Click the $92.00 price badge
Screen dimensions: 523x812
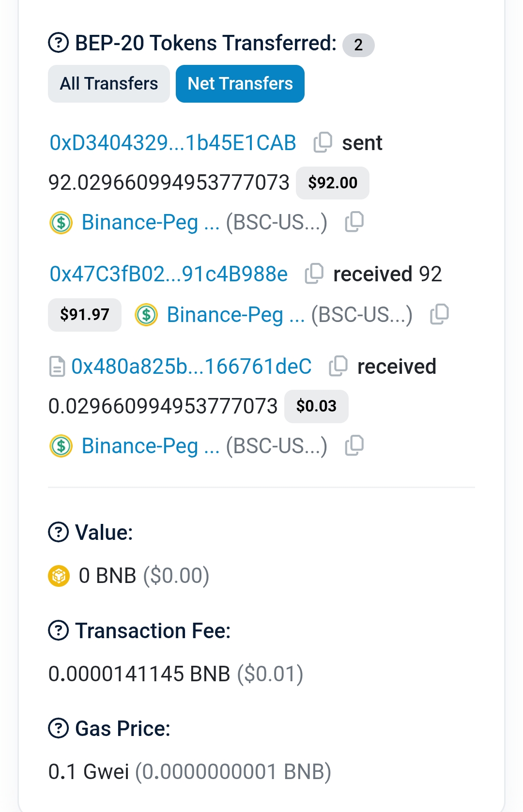(x=333, y=183)
